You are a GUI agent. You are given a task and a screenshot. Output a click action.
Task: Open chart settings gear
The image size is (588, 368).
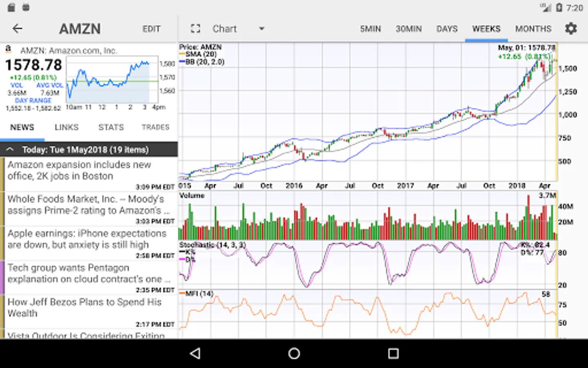coord(571,29)
